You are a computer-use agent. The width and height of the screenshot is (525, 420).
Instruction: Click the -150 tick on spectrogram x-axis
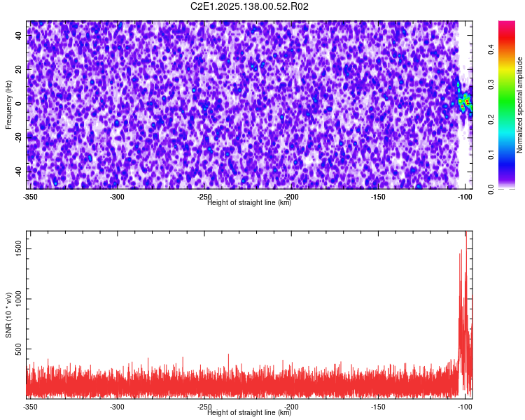click(378, 197)
